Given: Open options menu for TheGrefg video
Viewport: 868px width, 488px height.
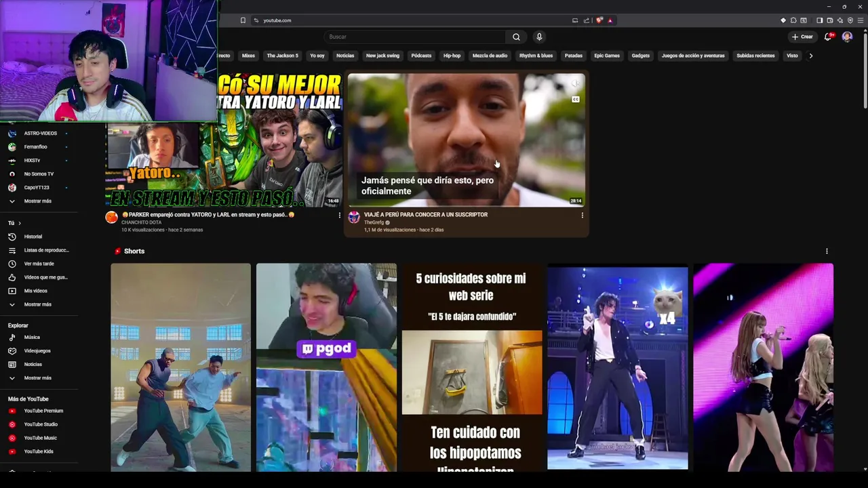Looking at the screenshot, I should point(582,216).
